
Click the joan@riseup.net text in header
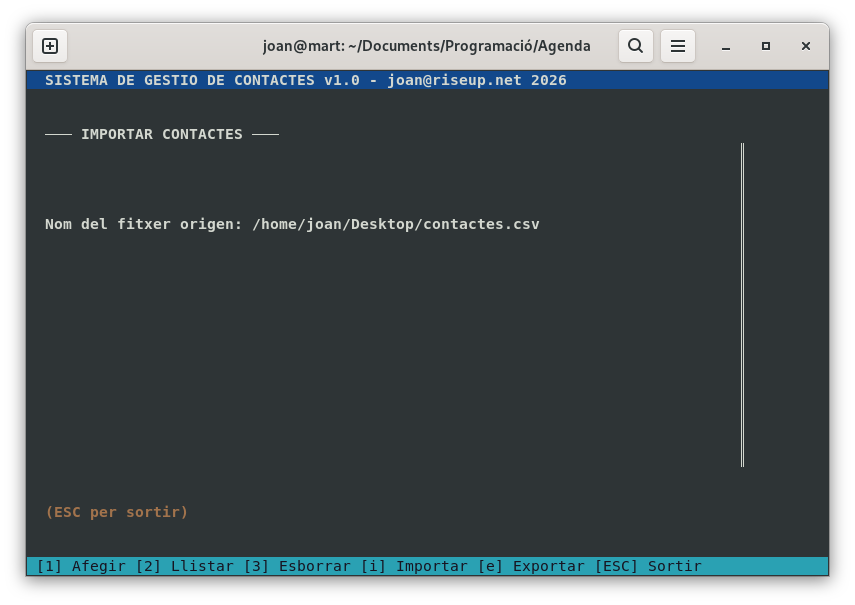tap(454, 80)
